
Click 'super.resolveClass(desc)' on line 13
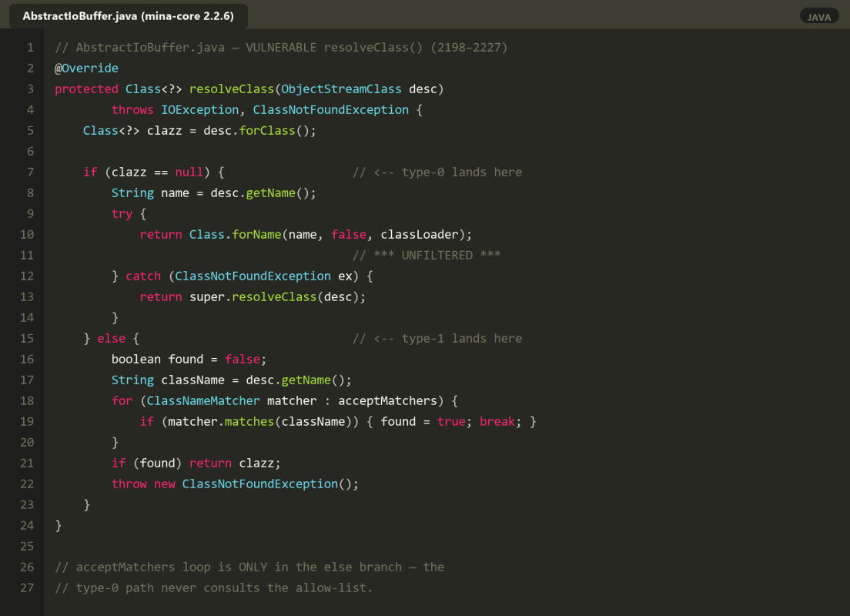click(274, 297)
